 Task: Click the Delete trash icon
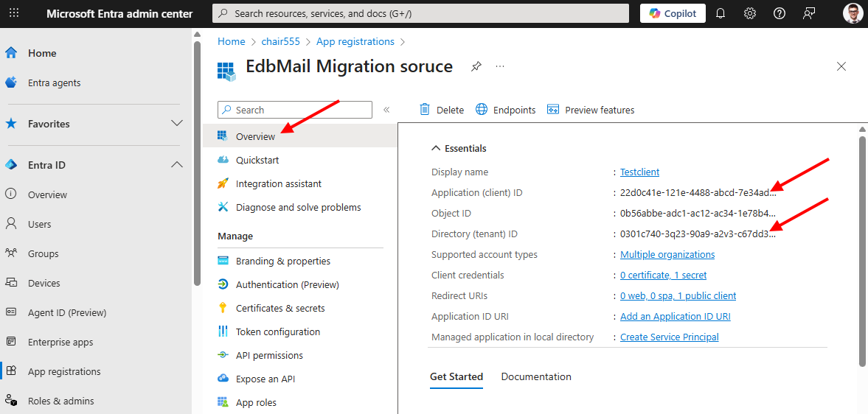(x=426, y=110)
